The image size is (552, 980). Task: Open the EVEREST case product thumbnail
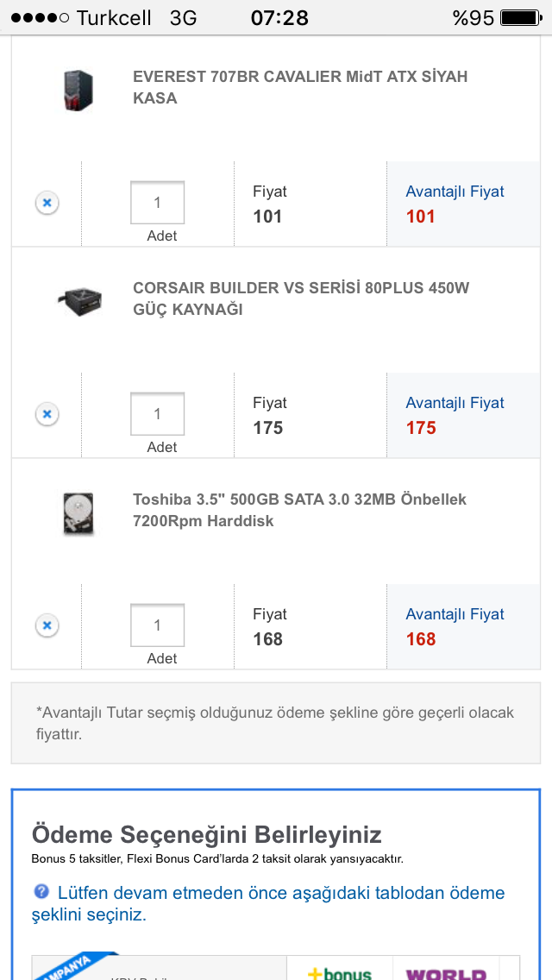click(78, 90)
